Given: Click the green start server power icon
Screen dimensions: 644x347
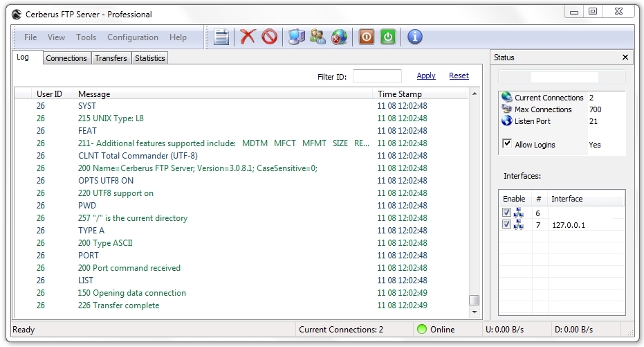Looking at the screenshot, I should point(388,37).
